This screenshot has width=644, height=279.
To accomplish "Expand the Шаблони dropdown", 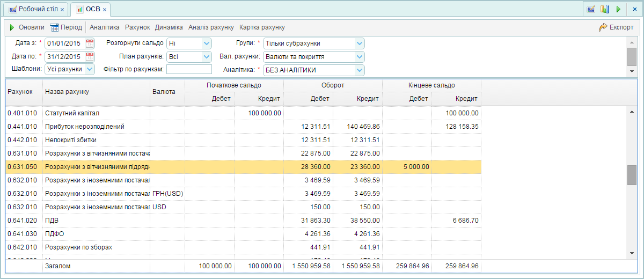I will (x=90, y=69).
